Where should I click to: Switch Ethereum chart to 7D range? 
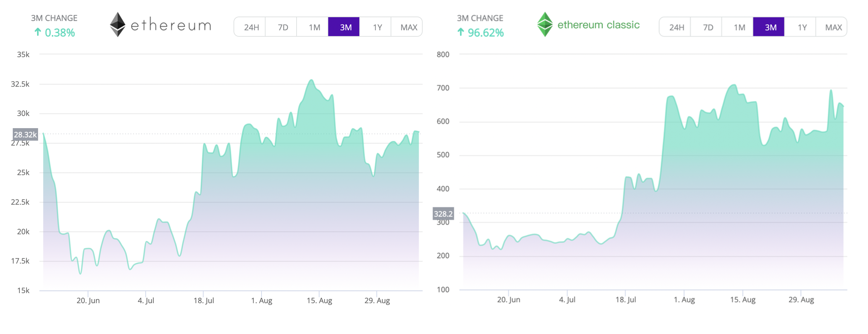(282, 27)
